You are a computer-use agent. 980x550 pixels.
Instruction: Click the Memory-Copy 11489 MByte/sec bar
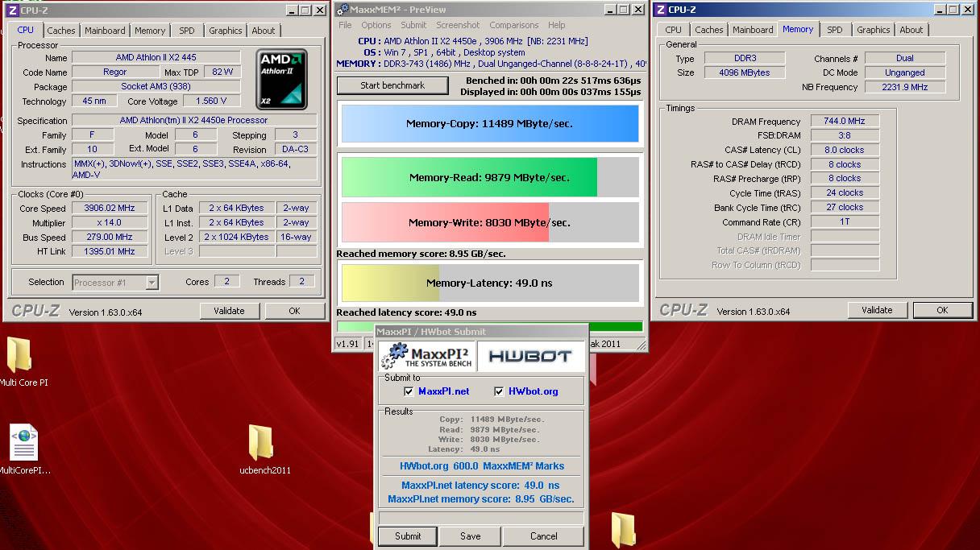coord(490,124)
